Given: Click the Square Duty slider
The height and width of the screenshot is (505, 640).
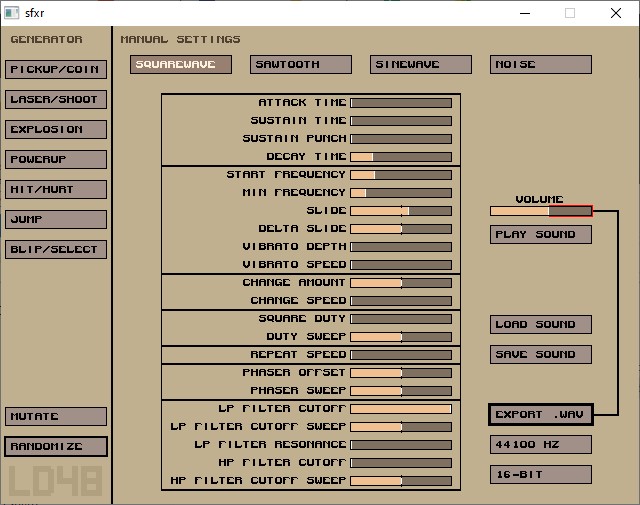Looking at the screenshot, I should 401,318.
